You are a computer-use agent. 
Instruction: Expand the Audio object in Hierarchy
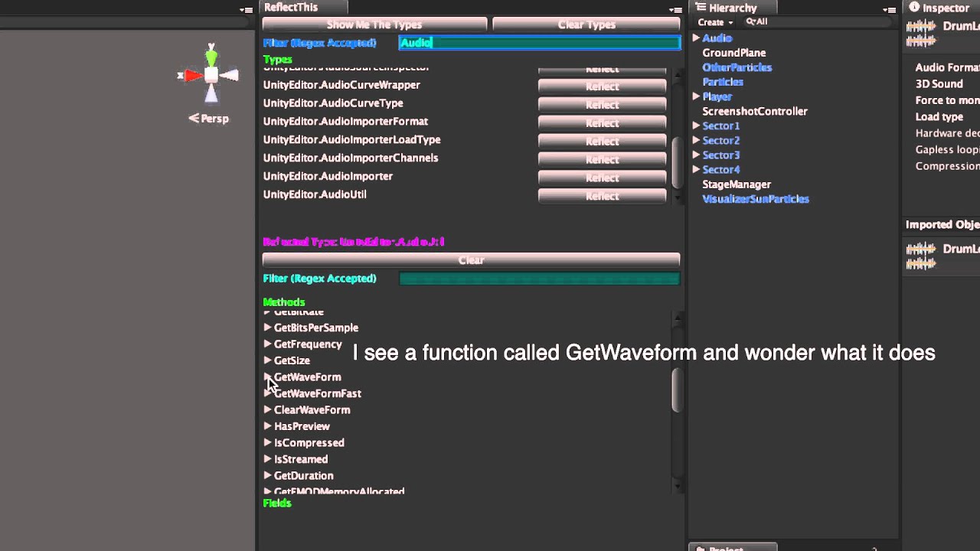click(x=696, y=38)
